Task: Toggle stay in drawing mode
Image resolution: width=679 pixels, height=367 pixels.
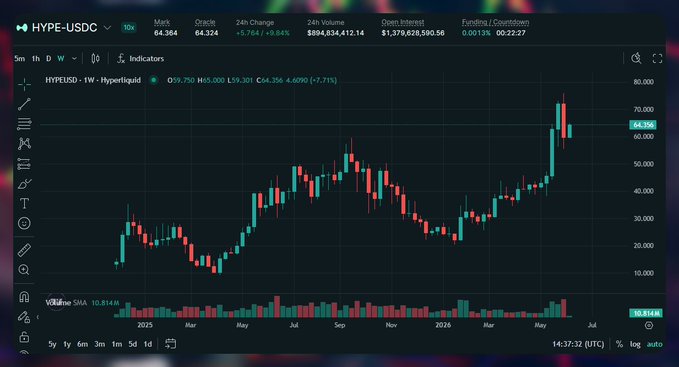Action: [x=24, y=317]
